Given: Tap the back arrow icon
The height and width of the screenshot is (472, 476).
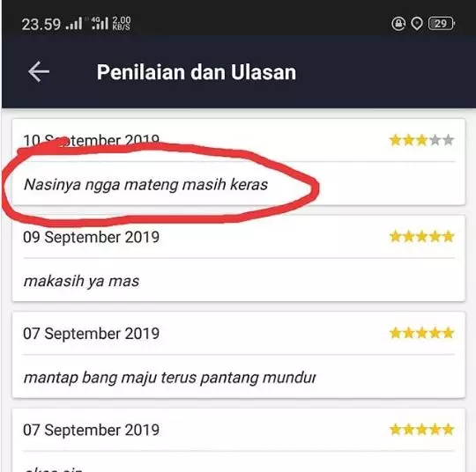Looking at the screenshot, I should pyautogui.click(x=39, y=72).
